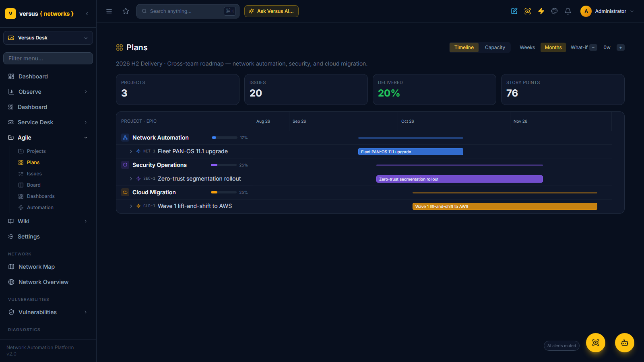
Task: Click the Fleet PAN-OS 11.1 upgrade blue bar
Action: coord(411,152)
